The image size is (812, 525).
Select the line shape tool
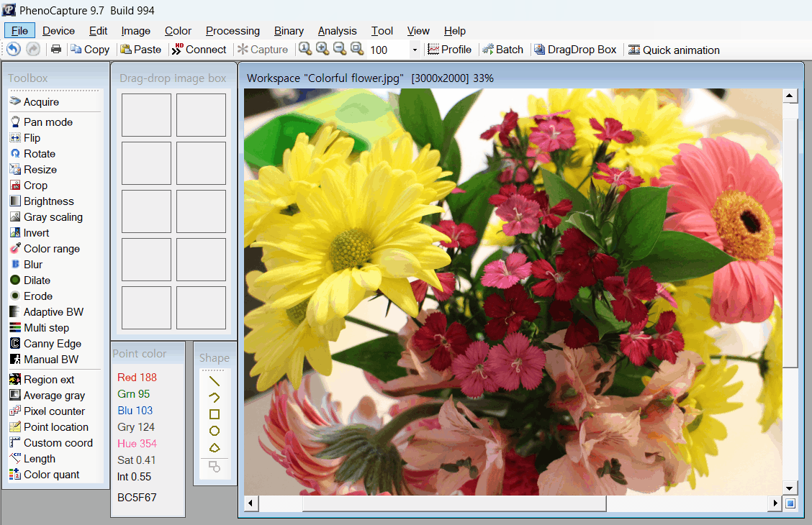tap(215, 381)
